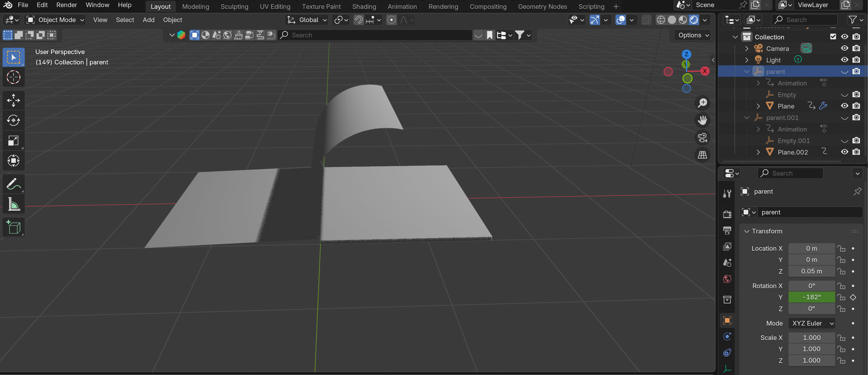The height and width of the screenshot is (375, 868).
Task: Open the Object Mode dropdown
Action: (56, 20)
